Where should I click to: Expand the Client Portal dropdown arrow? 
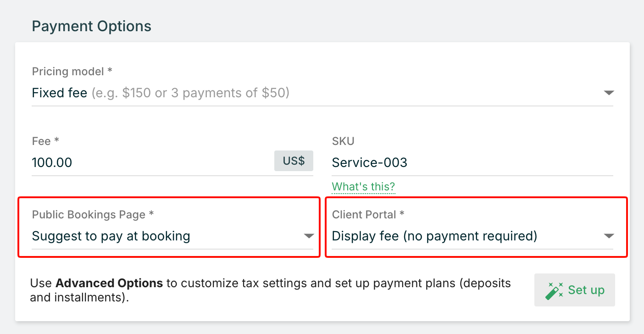609,236
